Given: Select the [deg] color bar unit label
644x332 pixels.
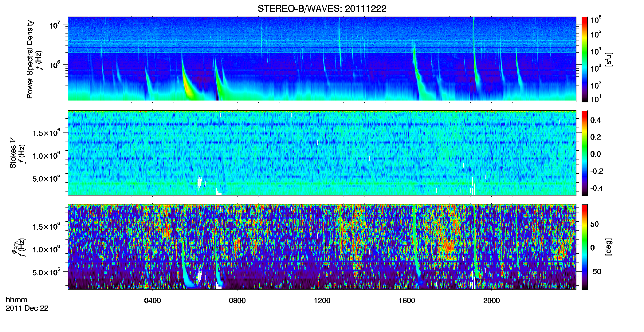Looking at the screenshot, I should coord(609,247).
